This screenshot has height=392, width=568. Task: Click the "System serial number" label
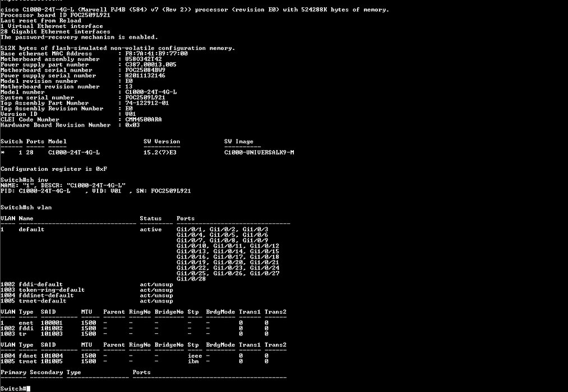tap(38, 97)
